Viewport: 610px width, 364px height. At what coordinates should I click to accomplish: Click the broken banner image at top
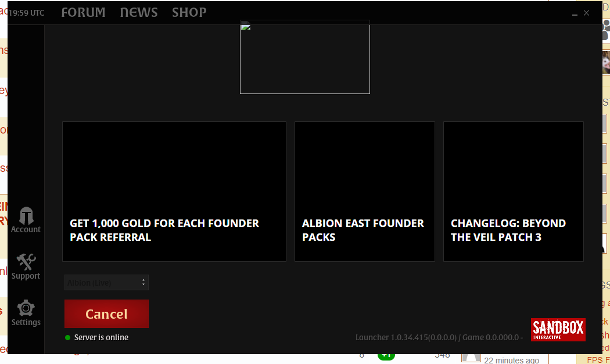305,57
